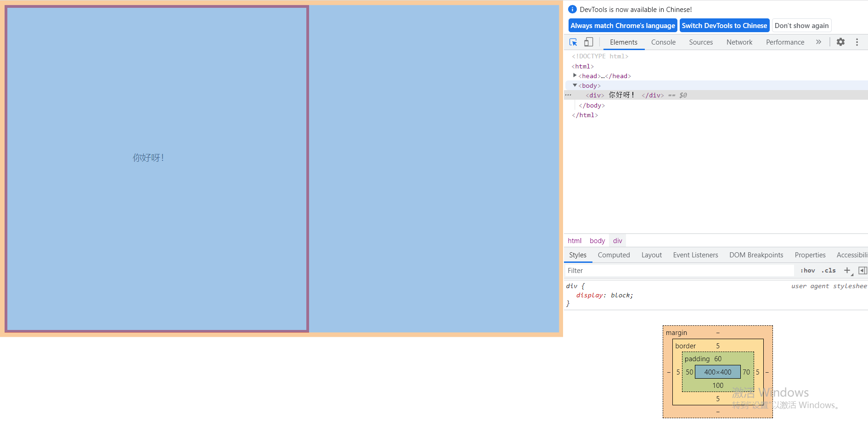Switch to the Console tab
868x426 pixels.
point(663,42)
